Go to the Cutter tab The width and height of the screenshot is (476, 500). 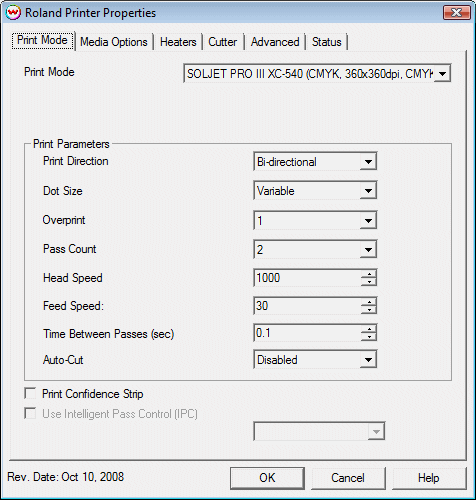click(x=223, y=42)
